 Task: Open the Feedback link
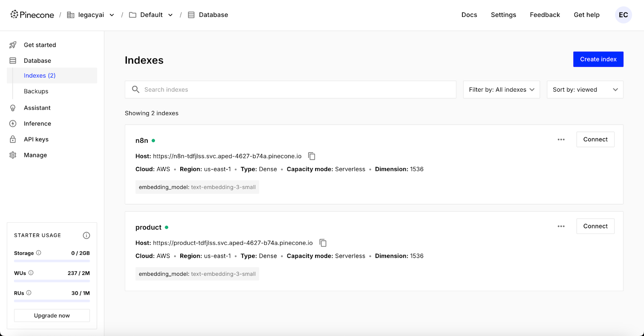pos(545,15)
